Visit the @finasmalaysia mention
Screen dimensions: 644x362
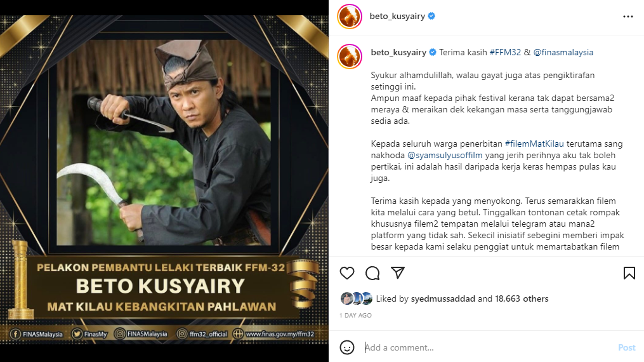pos(563,52)
